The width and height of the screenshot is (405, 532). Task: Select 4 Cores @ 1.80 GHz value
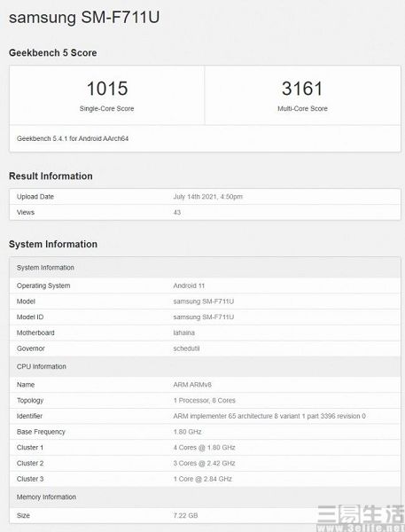click(204, 448)
